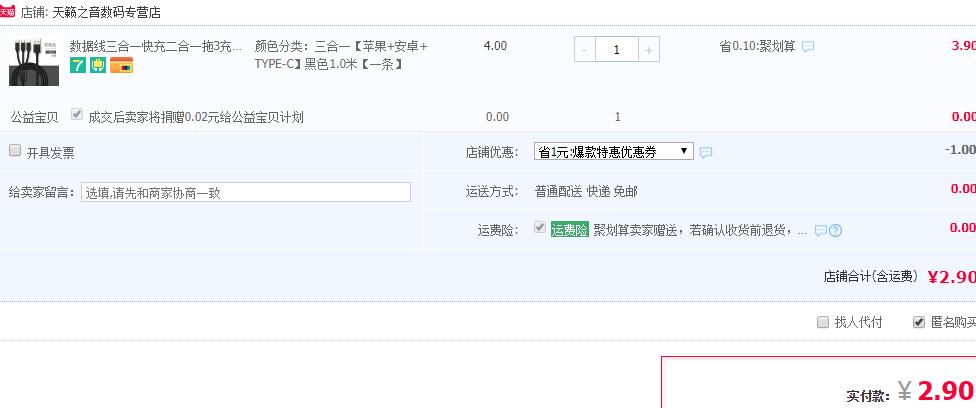Enable the 找人代付 checkbox
976x408 pixels.
click(823, 322)
